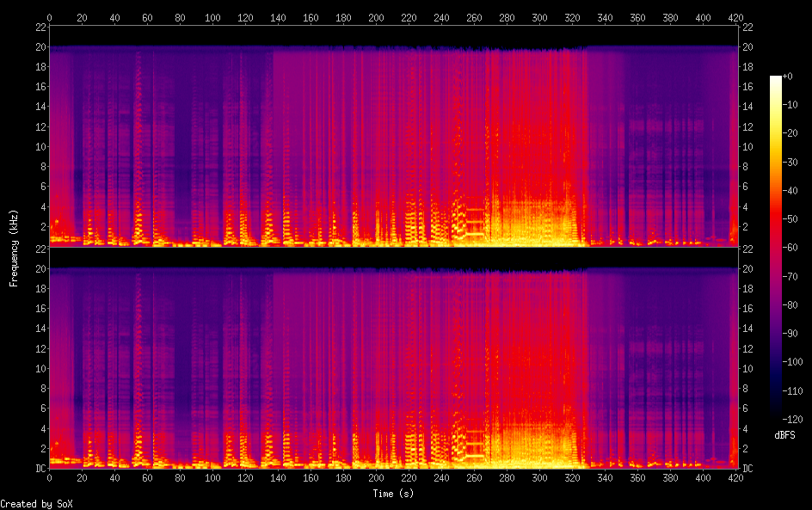This screenshot has width=812, height=510.
Task: Click the "dBFS" label beneath the color scale
Action: click(784, 435)
